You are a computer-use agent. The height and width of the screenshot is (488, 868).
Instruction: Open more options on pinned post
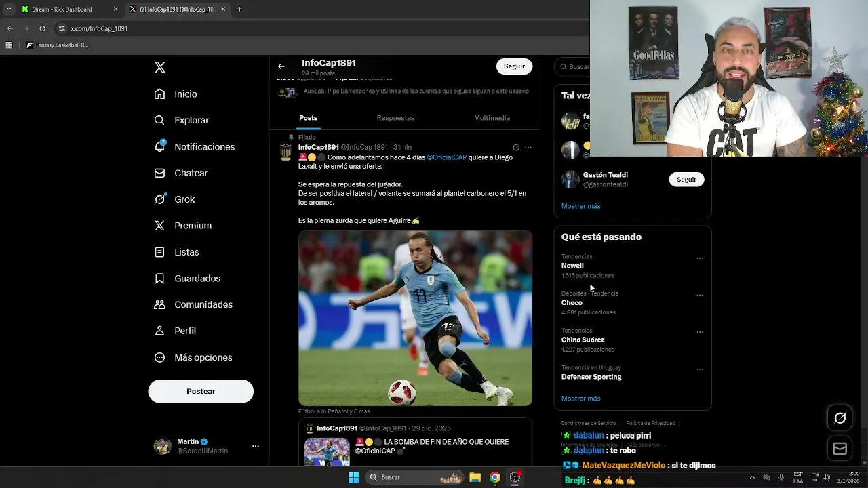point(528,147)
